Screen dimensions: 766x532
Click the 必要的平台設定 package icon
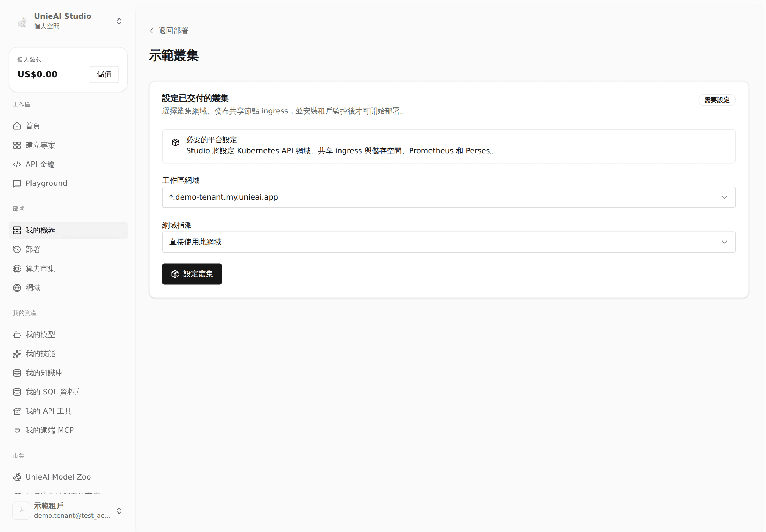(x=176, y=143)
